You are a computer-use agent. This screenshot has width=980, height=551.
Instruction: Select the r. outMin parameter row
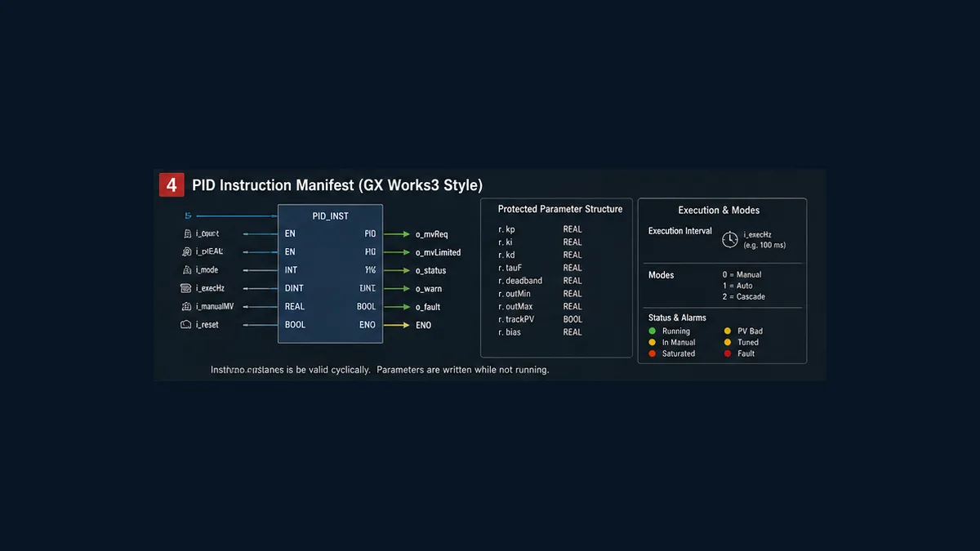541,294
